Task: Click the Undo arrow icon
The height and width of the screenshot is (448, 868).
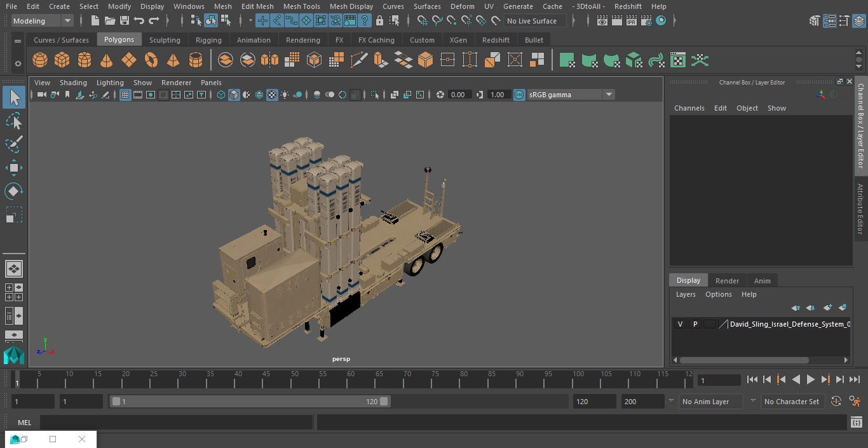Action: [x=139, y=21]
